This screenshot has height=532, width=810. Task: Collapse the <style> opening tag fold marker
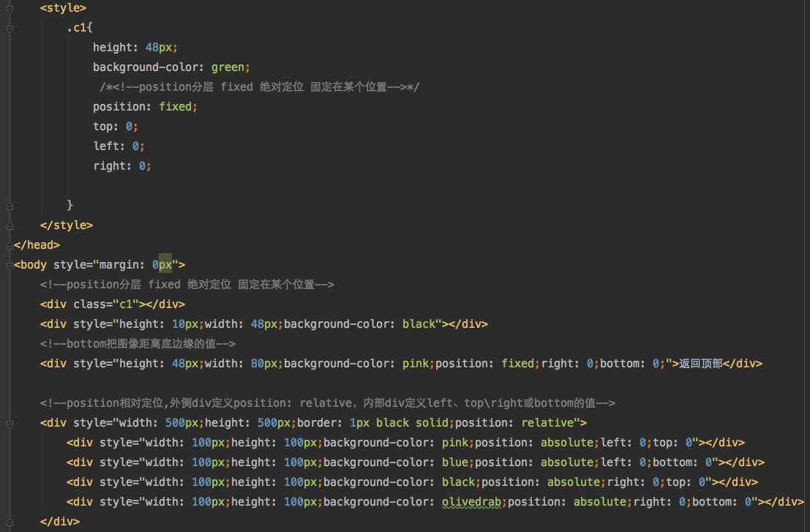pos(10,8)
